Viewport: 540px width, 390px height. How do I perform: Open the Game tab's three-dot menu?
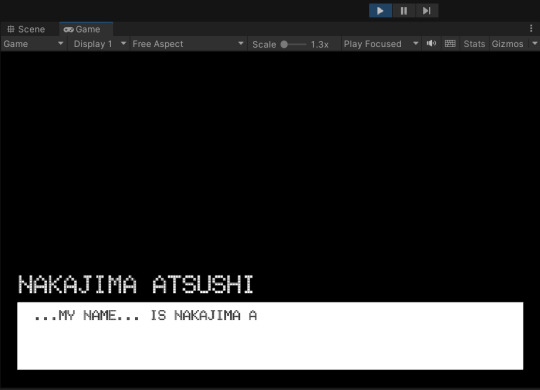[x=531, y=29]
